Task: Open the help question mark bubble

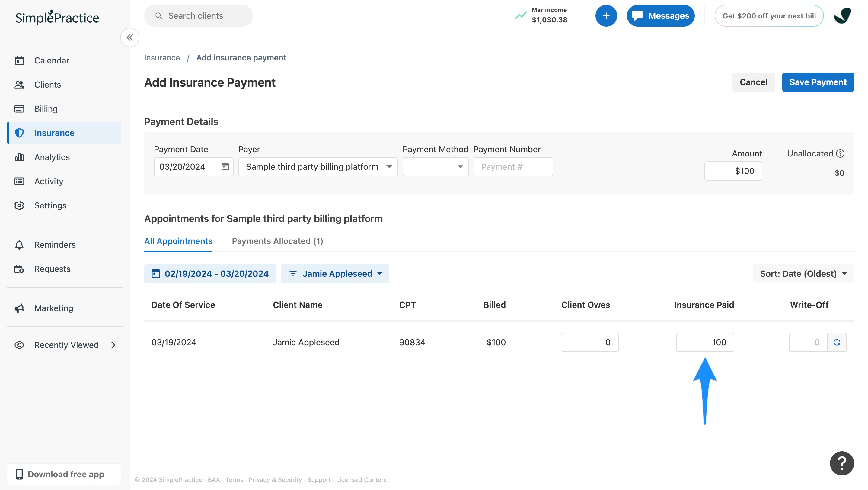Action: coord(841,463)
